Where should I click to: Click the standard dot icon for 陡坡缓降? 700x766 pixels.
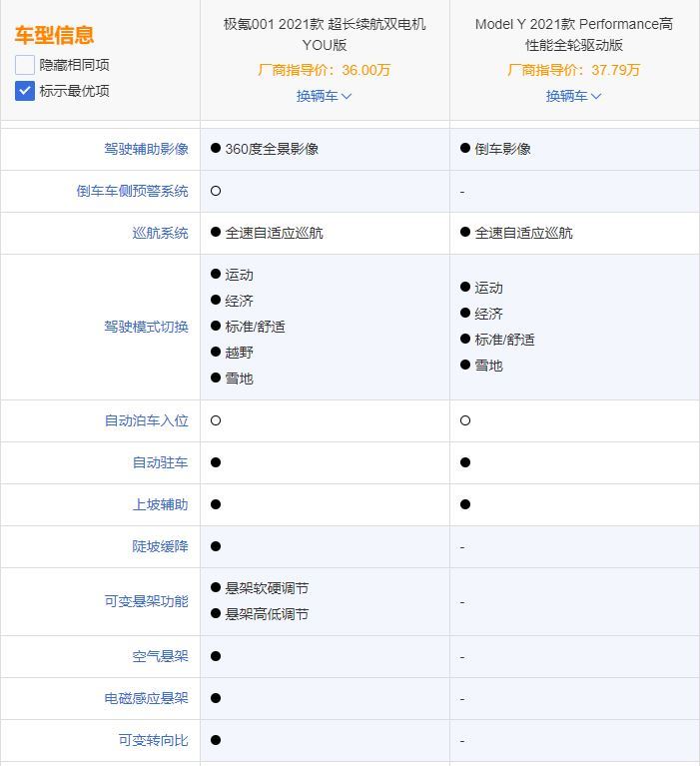(216, 546)
